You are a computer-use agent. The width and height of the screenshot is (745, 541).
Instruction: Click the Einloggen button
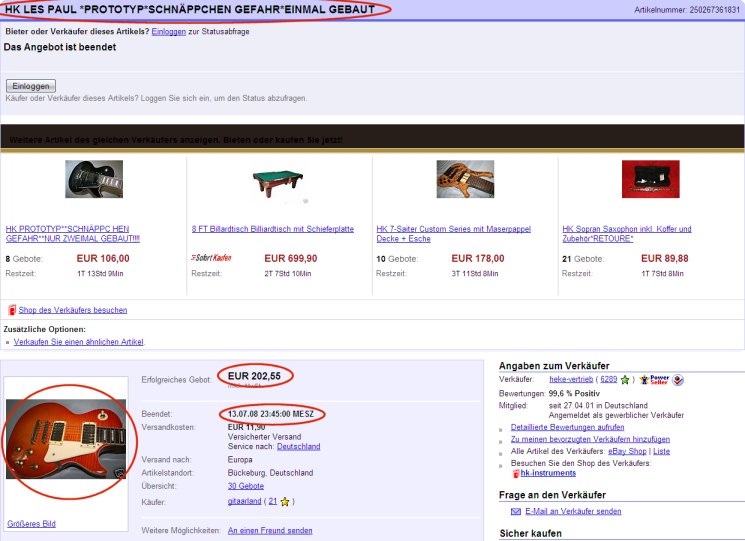click(31, 86)
